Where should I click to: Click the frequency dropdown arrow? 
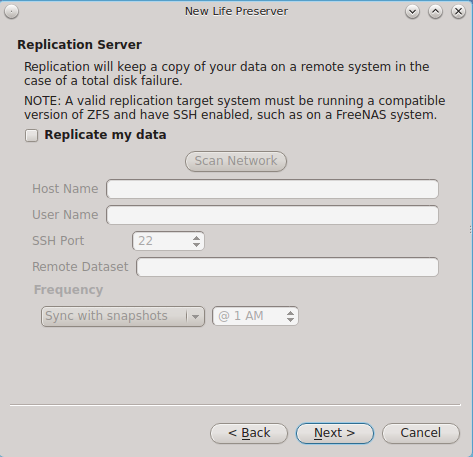tap(195, 316)
